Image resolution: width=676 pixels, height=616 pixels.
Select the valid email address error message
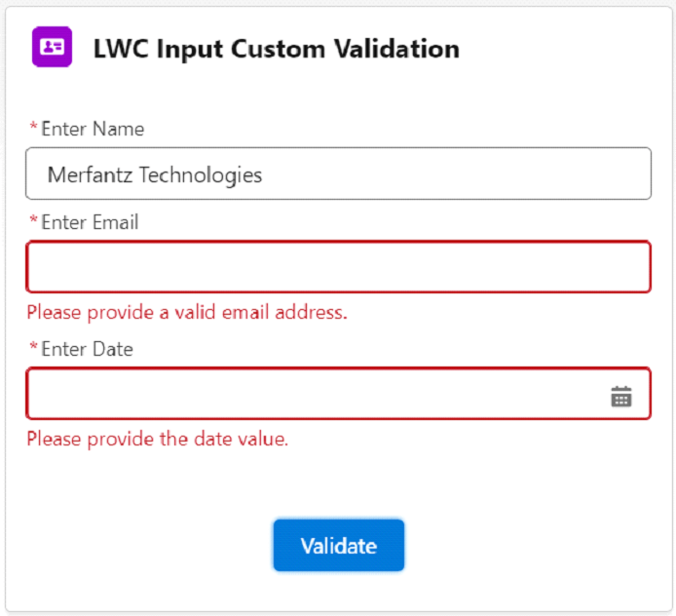[187, 312]
